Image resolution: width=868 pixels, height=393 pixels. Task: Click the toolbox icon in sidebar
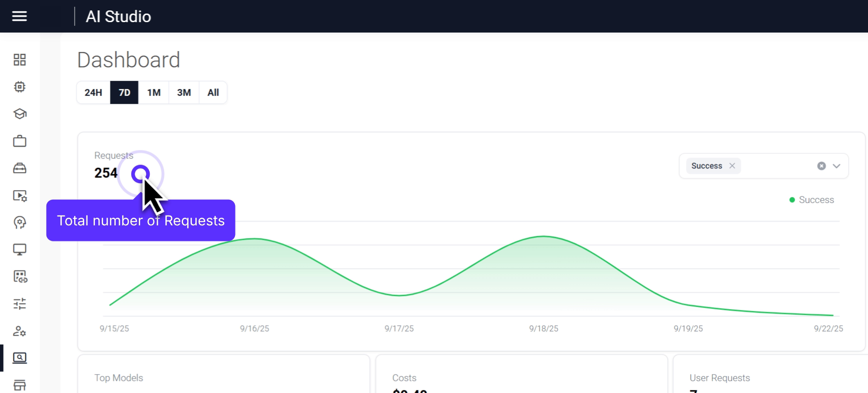point(19,168)
